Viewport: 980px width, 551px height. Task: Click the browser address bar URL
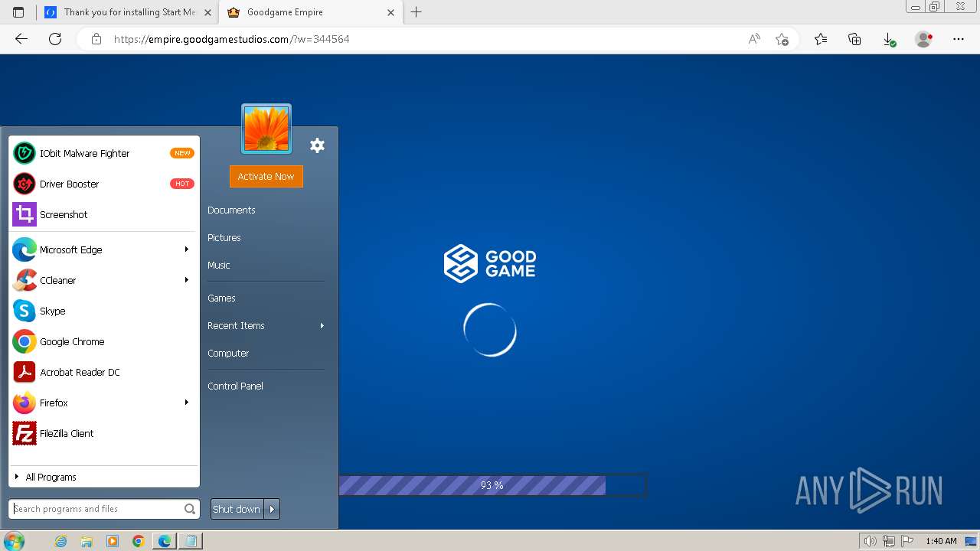point(232,39)
